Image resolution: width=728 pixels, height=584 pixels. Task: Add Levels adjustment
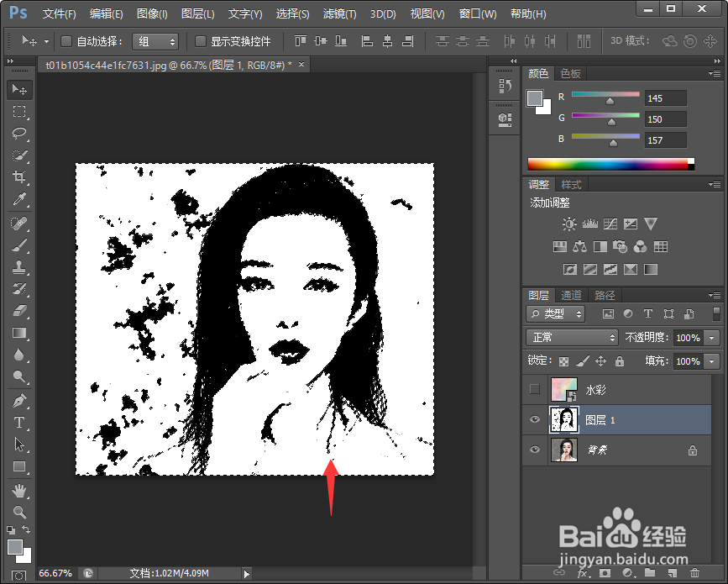tap(589, 224)
